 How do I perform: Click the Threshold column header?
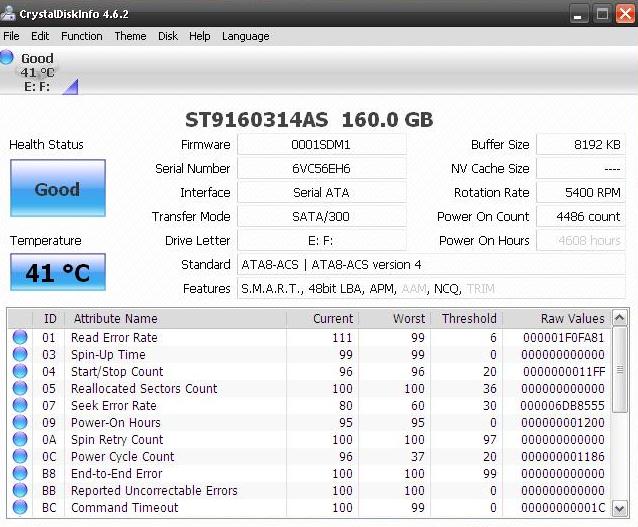click(467, 319)
